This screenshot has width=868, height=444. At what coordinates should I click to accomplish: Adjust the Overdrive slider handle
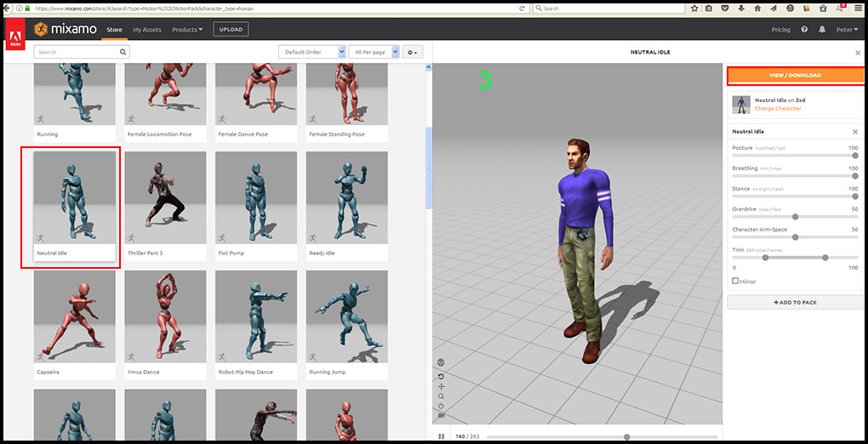(796, 216)
